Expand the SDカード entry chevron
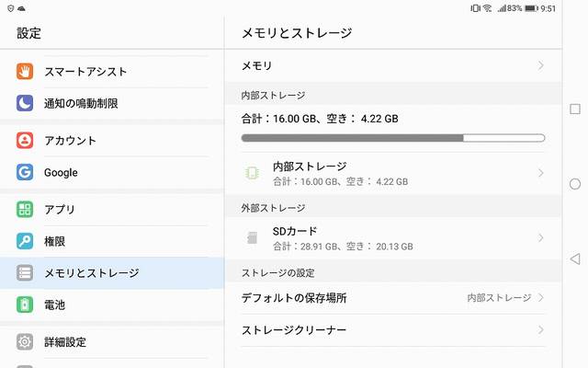The width and height of the screenshot is (588, 368). pyautogui.click(x=540, y=238)
